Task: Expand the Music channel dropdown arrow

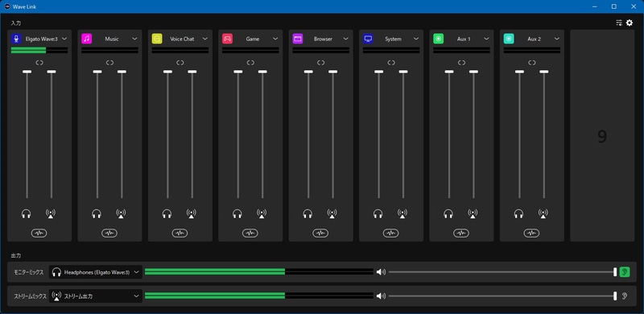Action: click(134, 39)
